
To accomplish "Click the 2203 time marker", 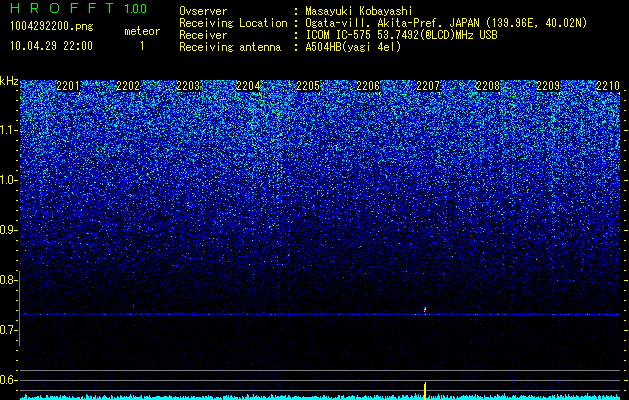I will click(188, 86).
